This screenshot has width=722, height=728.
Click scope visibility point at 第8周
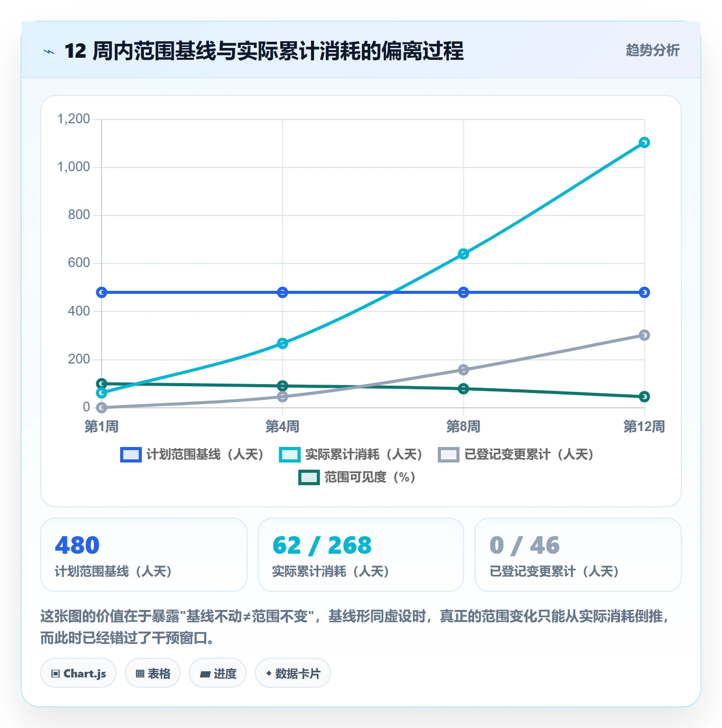[463, 388]
